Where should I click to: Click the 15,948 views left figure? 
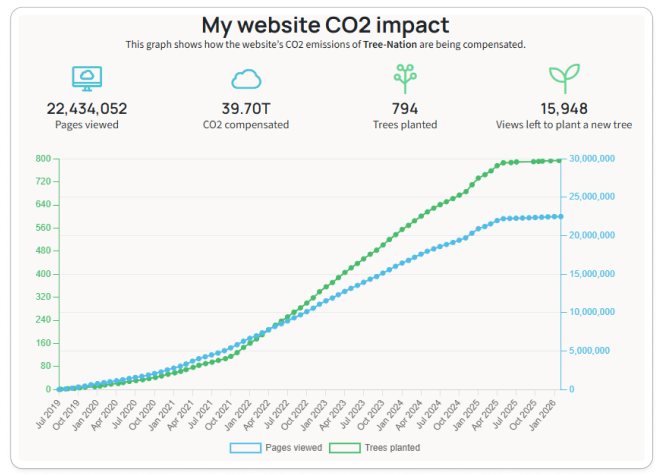pos(564,108)
